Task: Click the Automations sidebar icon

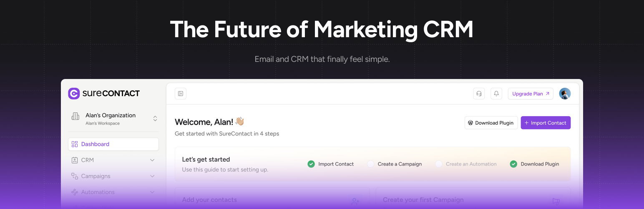Action: [x=75, y=192]
